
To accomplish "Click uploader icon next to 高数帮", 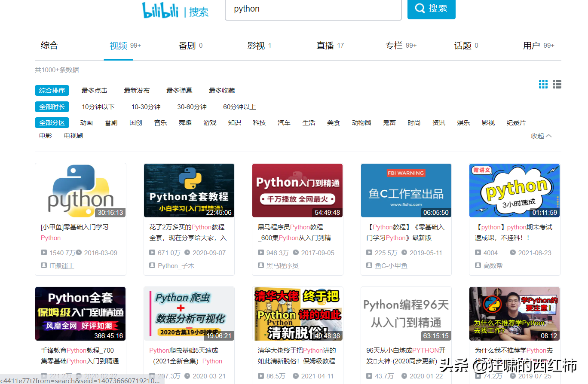I will (478, 265).
